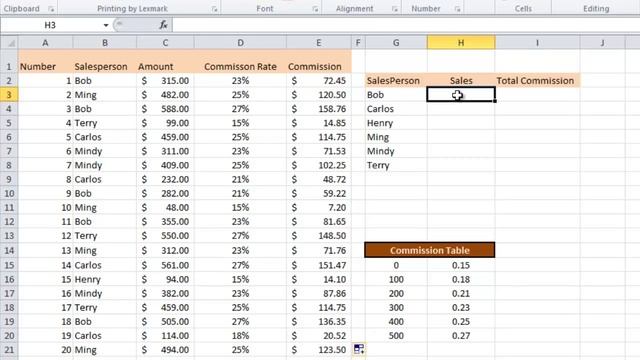The height and width of the screenshot is (360, 640).
Task: Select cell G3 containing Bob
Action: (396, 95)
